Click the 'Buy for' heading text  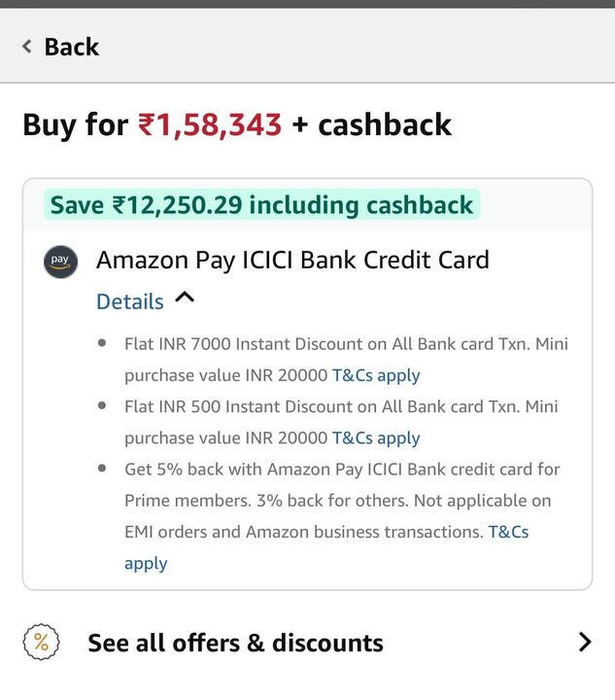(x=75, y=125)
